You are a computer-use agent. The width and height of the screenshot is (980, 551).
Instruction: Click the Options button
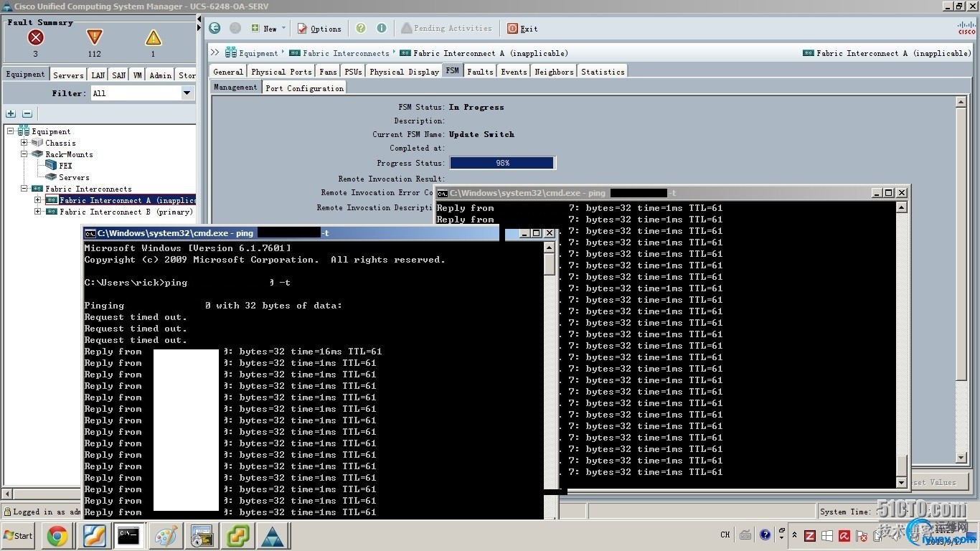(x=319, y=29)
